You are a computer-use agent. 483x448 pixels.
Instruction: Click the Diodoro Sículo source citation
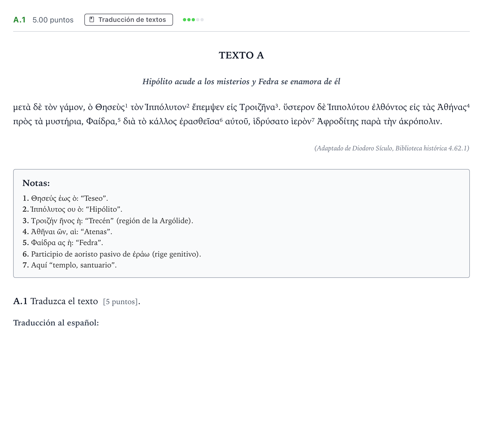(392, 148)
